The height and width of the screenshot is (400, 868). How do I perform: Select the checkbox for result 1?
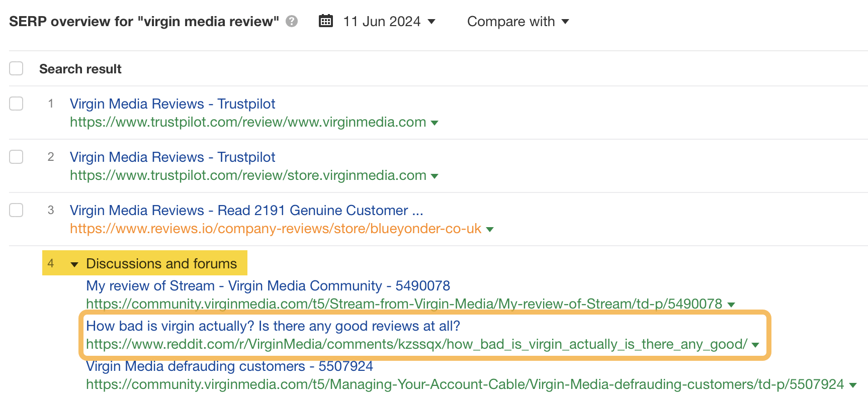[16, 104]
